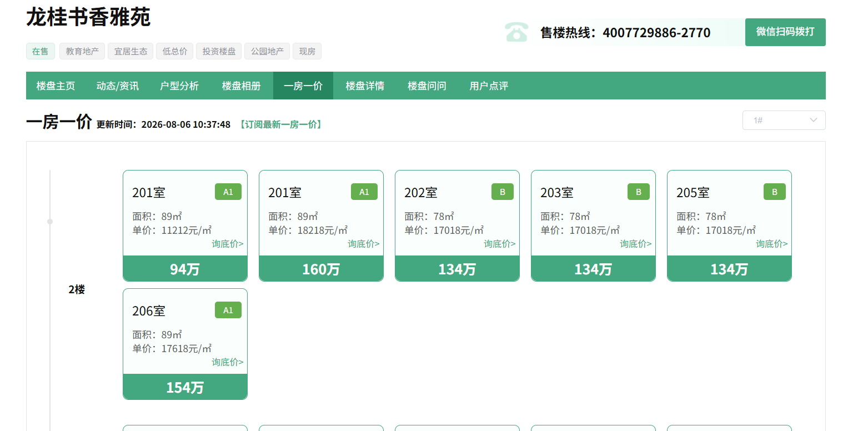
Task: Click the telephone icon beside 售楼热线
Action: [x=516, y=32]
